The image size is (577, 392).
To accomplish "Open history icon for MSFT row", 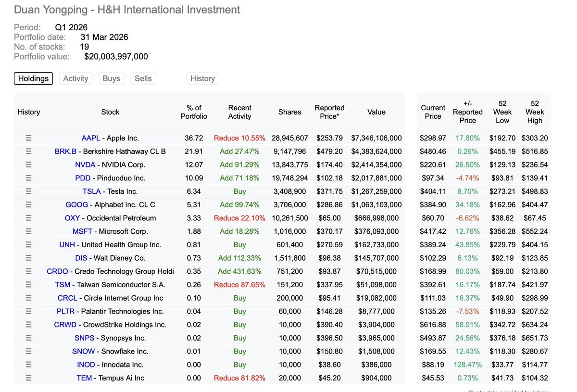I will click(28, 231).
